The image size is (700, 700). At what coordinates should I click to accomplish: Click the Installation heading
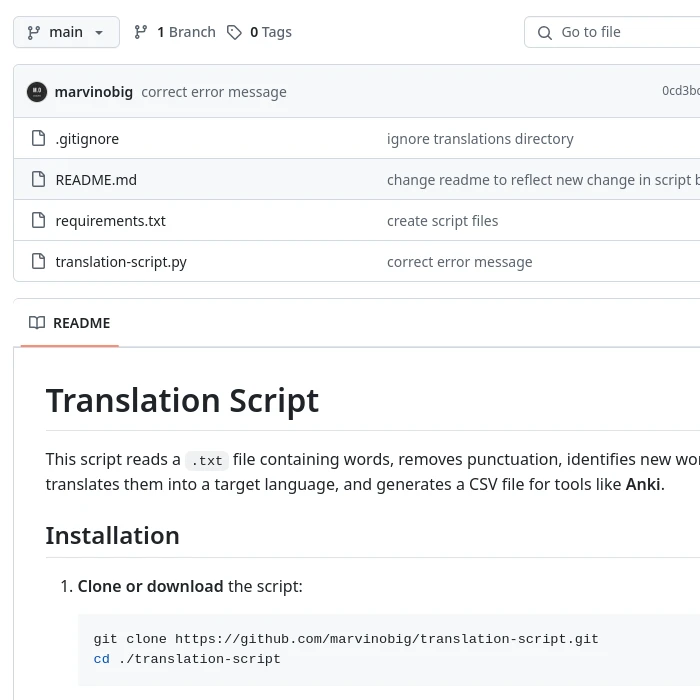pyautogui.click(x=112, y=536)
